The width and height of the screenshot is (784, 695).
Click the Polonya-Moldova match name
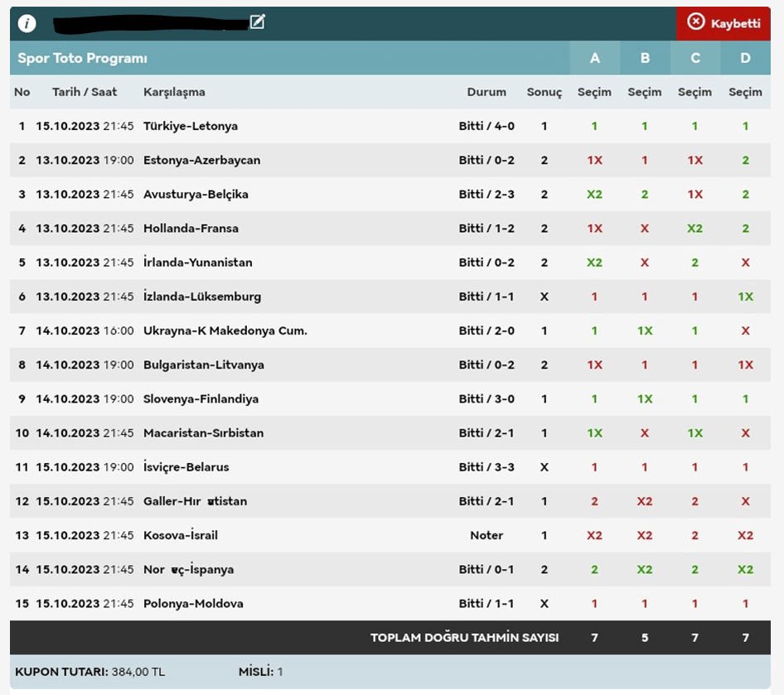point(193,603)
